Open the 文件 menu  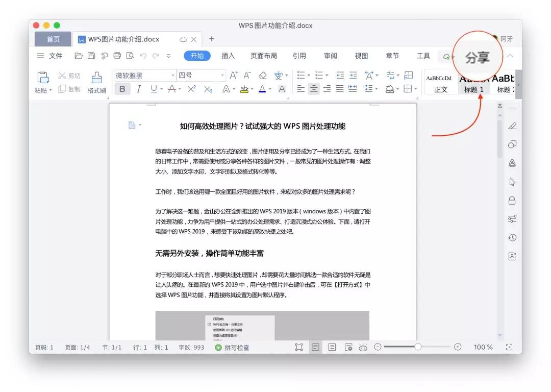[x=55, y=56]
